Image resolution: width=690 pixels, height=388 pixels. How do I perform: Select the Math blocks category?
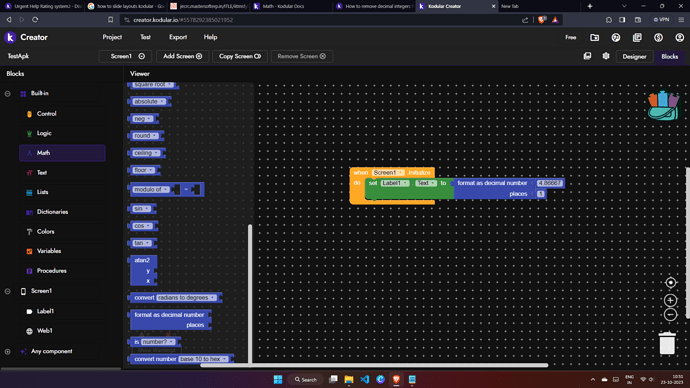pos(62,153)
